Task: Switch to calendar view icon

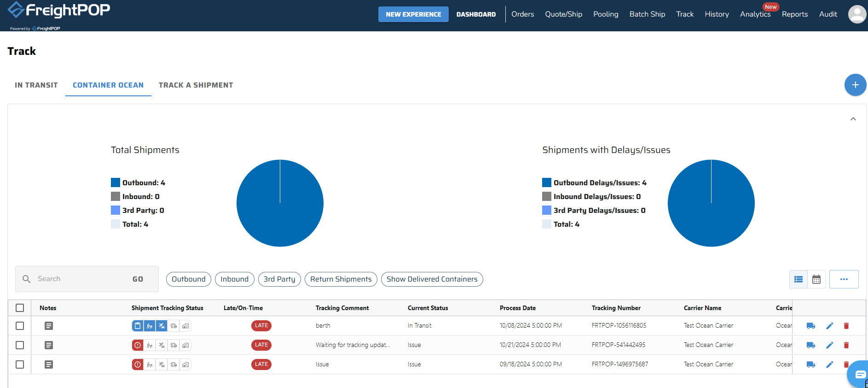Action: [x=816, y=279]
